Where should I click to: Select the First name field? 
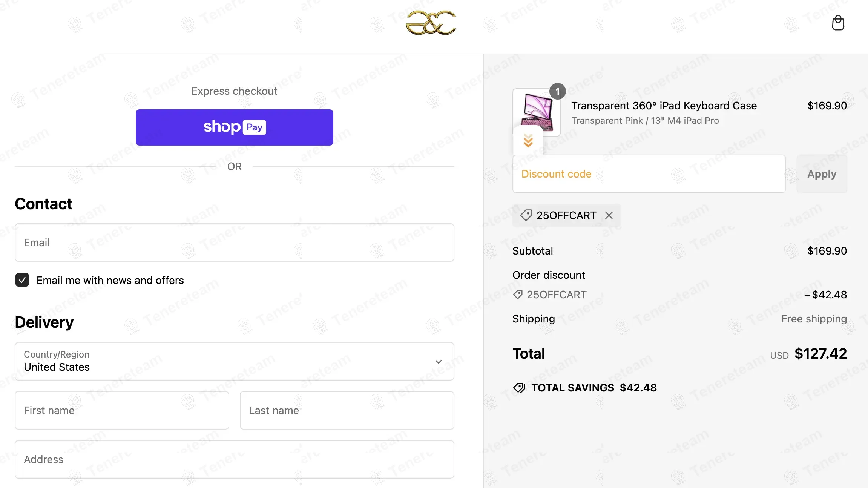pos(122,410)
